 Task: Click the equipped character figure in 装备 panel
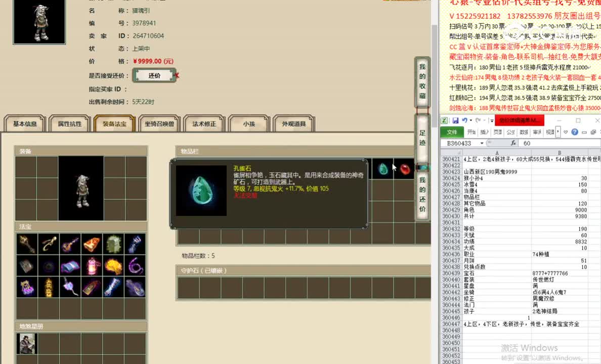[81, 188]
